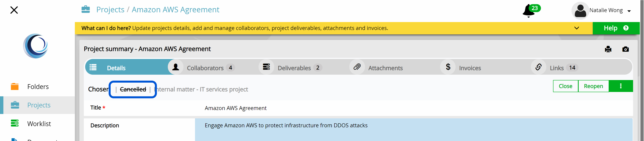The image size is (644, 141).
Task: Click the Invoices dollar icon
Action: (448, 67)
